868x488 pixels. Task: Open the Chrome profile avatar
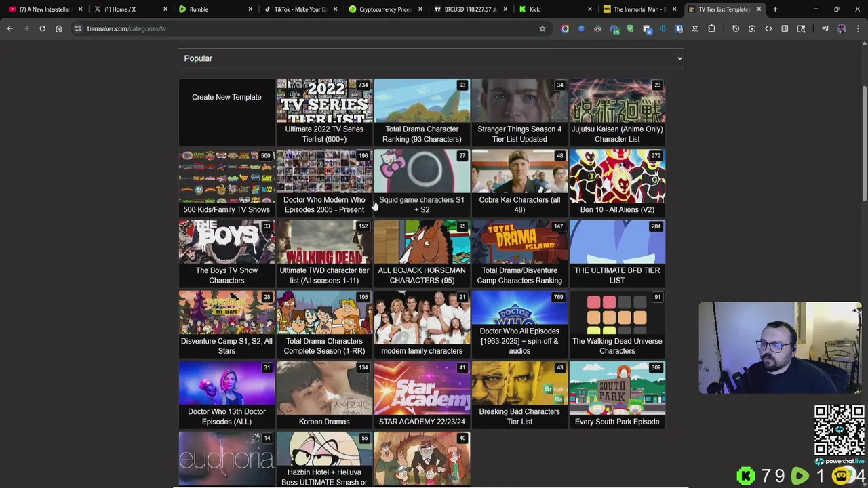[842, 28]
